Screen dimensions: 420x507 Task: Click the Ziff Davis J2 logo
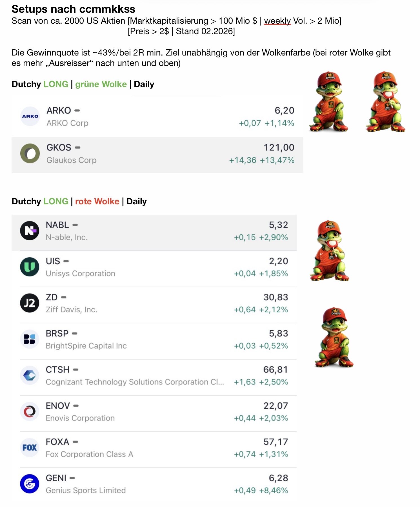click(30, 303)
